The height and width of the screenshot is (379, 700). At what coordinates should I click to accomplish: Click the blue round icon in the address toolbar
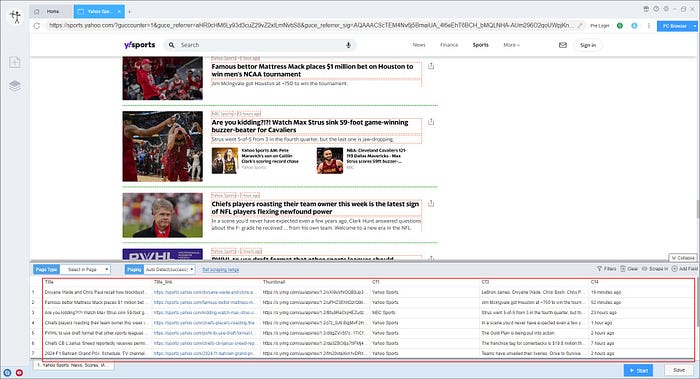(x=634, y=26)
